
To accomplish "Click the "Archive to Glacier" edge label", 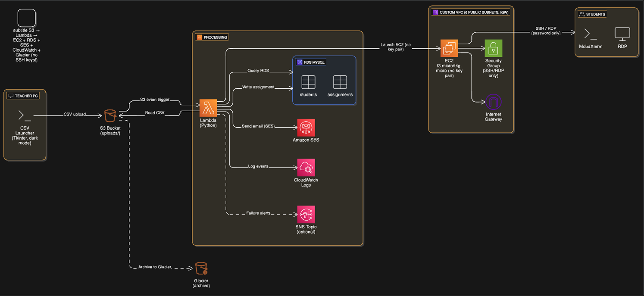I will (155, 267).
